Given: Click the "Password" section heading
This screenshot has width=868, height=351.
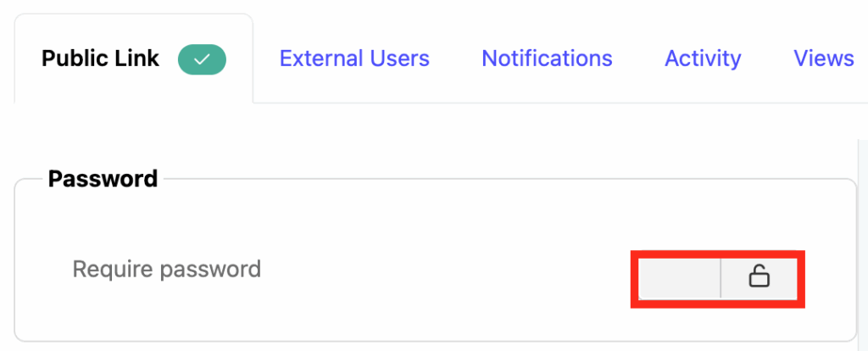Looking at the screenshot, I should (x=103, y=179).
